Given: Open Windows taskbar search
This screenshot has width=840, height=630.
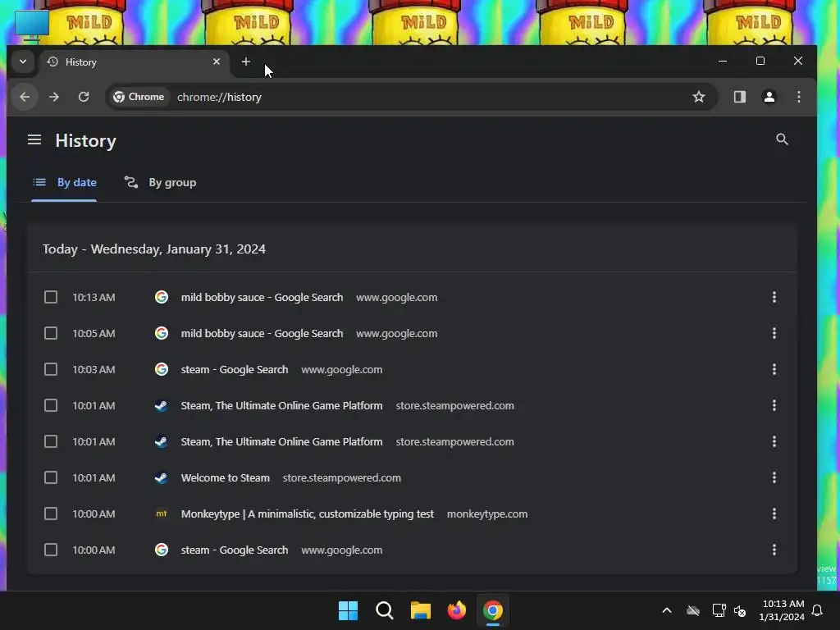Looking at the screenshot, I should pyautogui.click(x=384, y=610).
